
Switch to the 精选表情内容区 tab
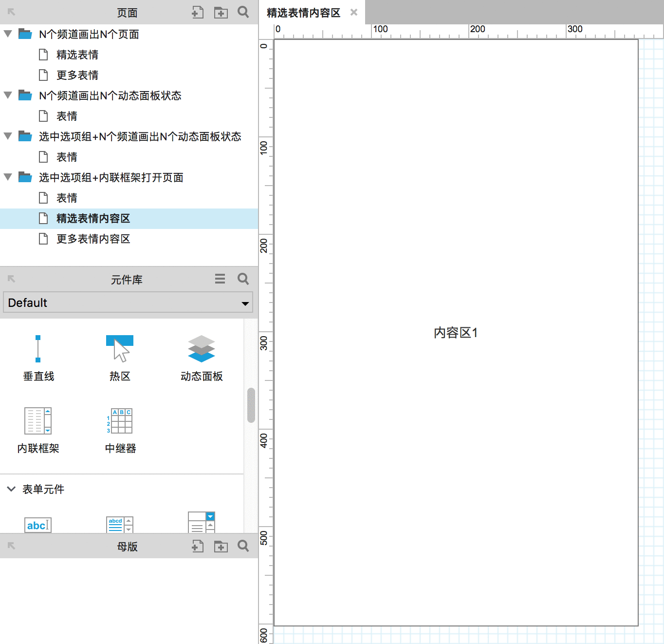pos(304,13)
